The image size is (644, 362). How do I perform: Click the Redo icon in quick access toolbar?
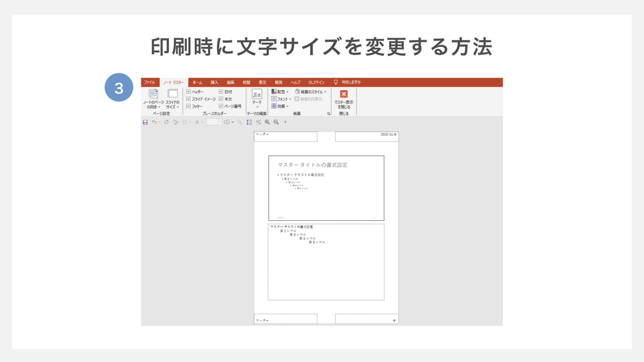pyautogui.click(x=166, y=122)
